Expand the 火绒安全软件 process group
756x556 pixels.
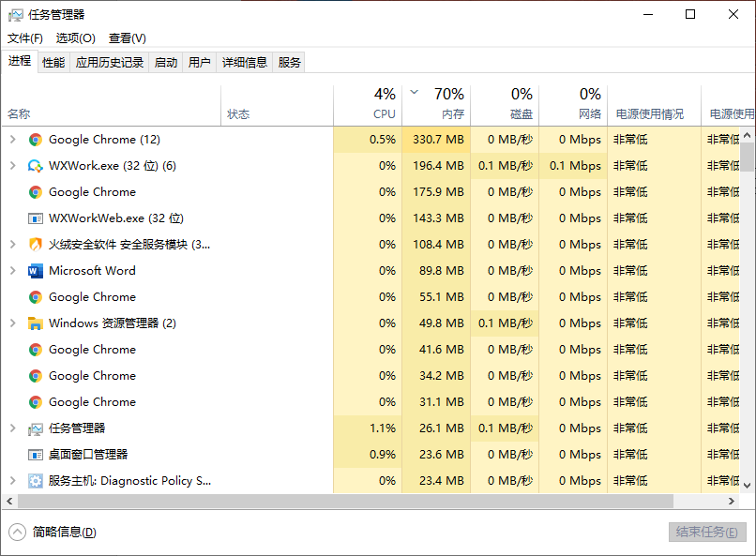tap(12, 244)
